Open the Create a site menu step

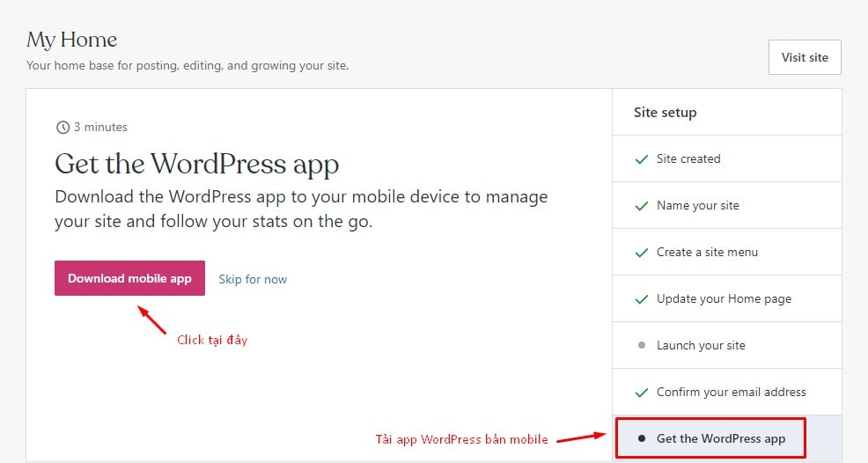point(727,252)
